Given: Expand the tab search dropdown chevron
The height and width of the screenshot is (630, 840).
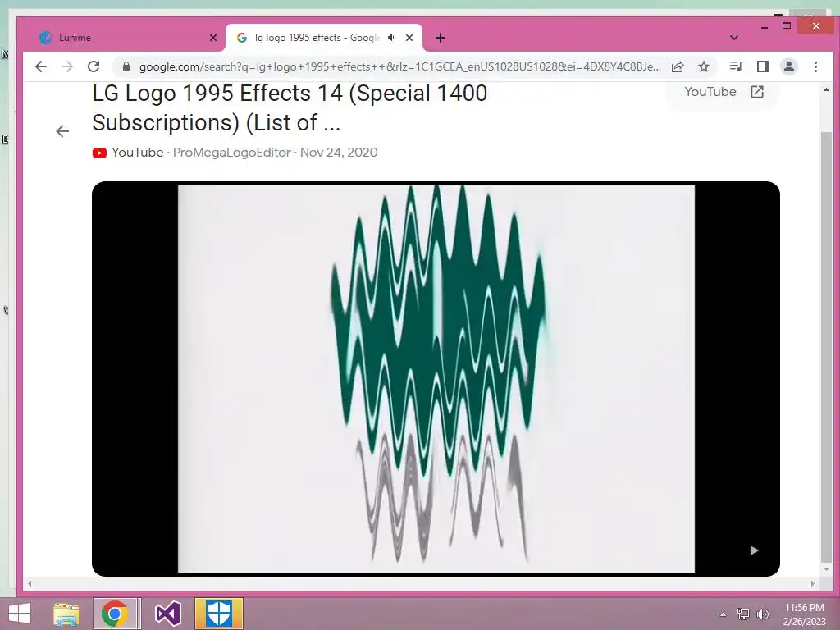Looking at the screenshot, I should pyautogui.click(x=734, y=38).
